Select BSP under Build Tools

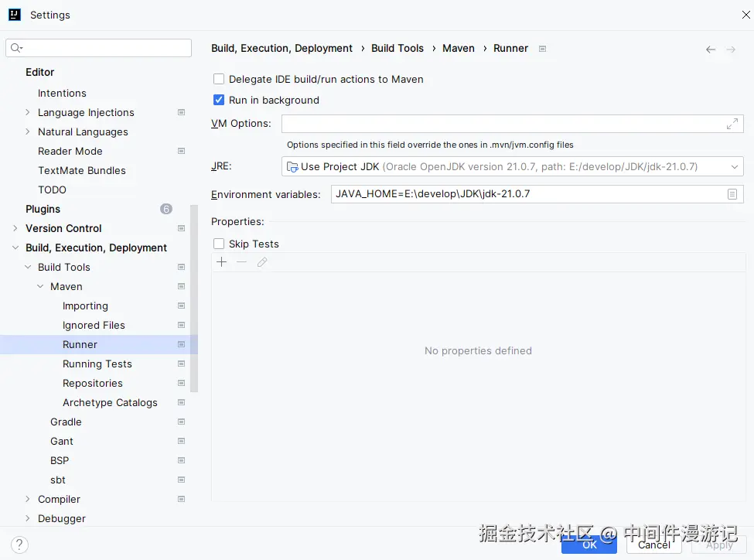[60, 461]
